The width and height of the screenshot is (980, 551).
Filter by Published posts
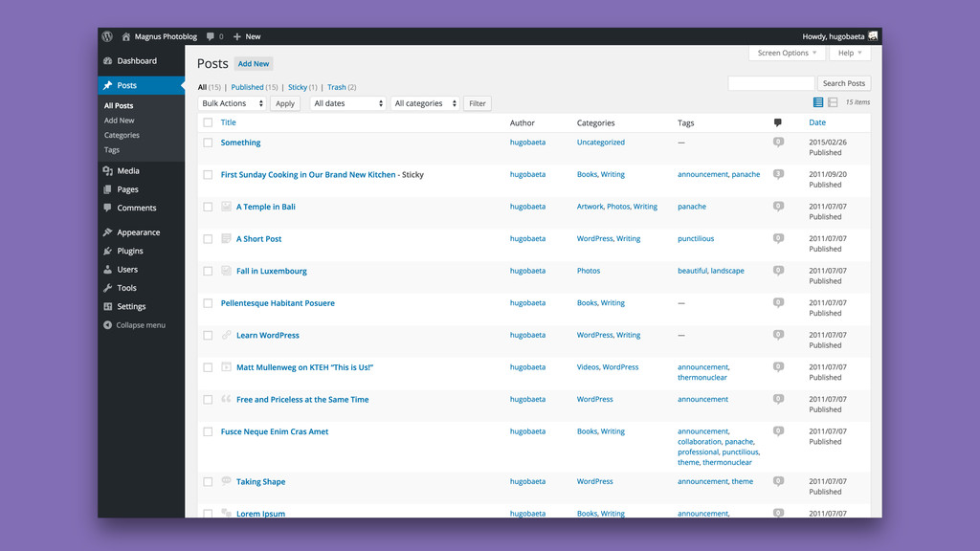(x=248, y=87)
